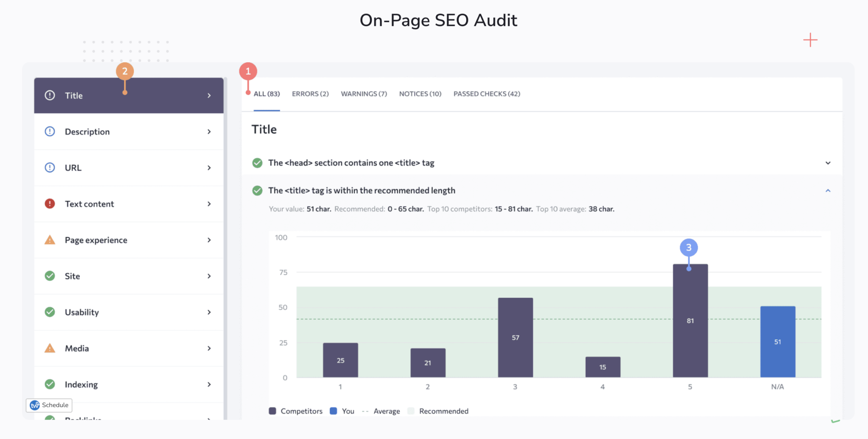The image size is (868, 439).
Task: Switch to the Warnings (7) tab
Action: pyautogui.click(x=364, y=94)
